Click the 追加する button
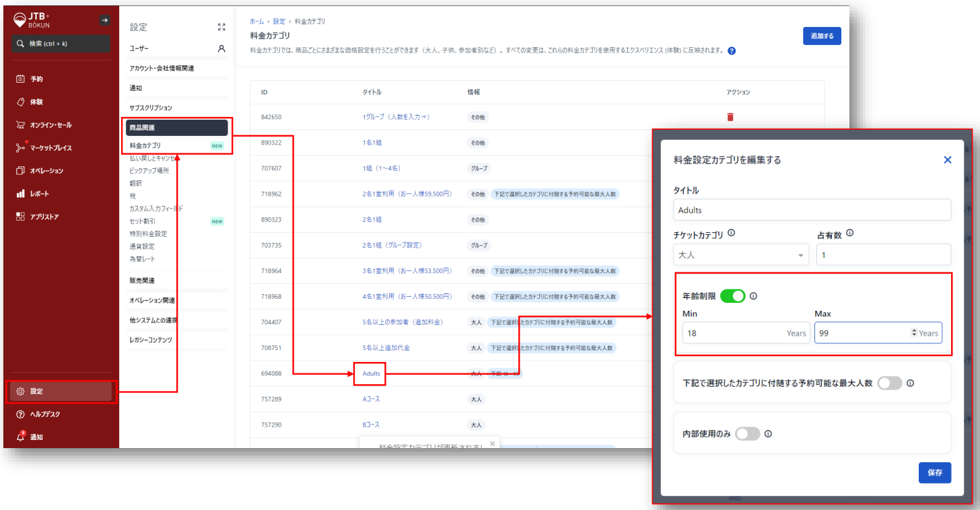980x510 pixels. click(822, 36)
